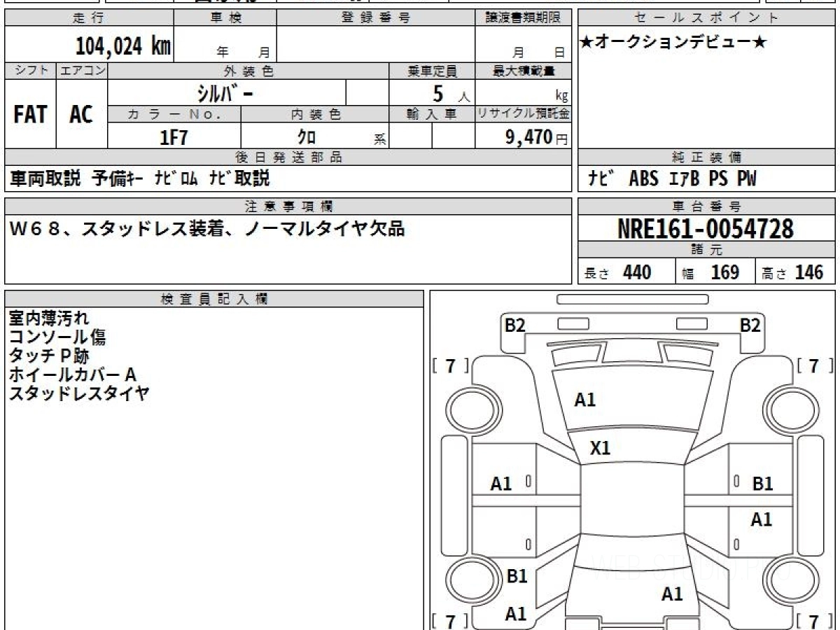Image resolution: width=840 pixels, height=630 pixels.
Task: Click the inspector note ホイールカバーA
Action: [73, 375]
